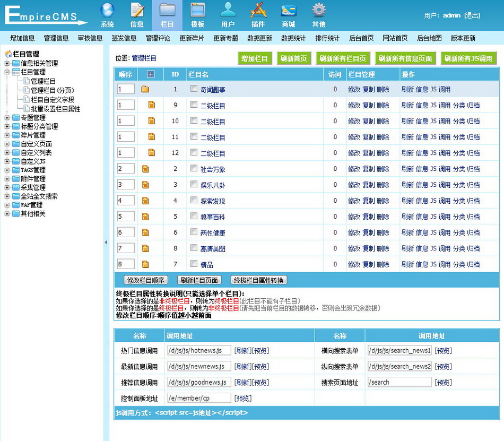Screen dimensions: 504x441
Task: Open the 后台地图 menu item
Action: click(x=429, y=38)
